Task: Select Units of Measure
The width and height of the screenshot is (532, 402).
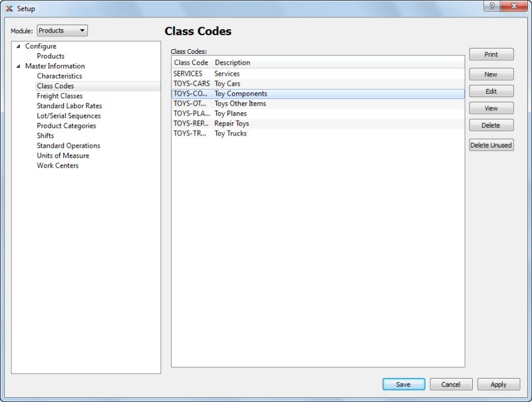Action: (x=63, y=155)
